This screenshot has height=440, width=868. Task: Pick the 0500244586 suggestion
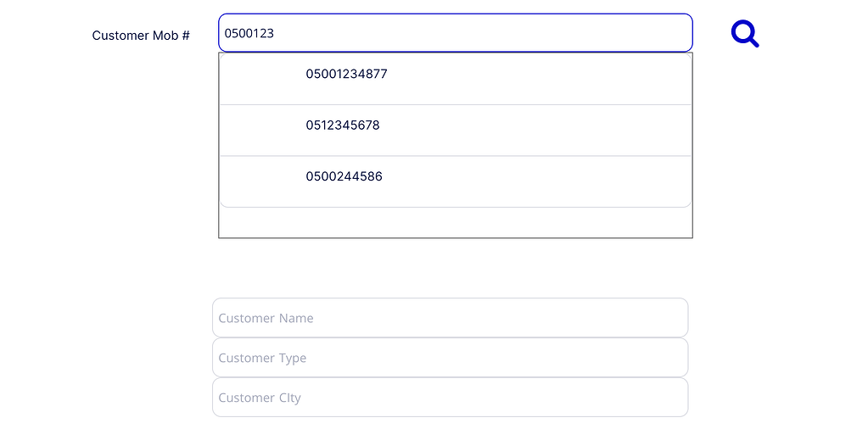(x=344, y=177)
